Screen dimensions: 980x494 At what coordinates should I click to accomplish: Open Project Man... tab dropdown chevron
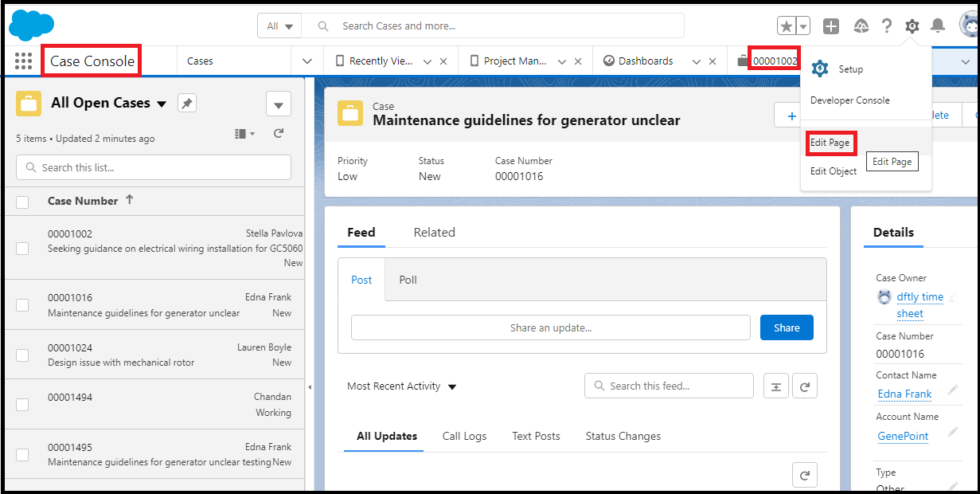(x=562, y=61)
